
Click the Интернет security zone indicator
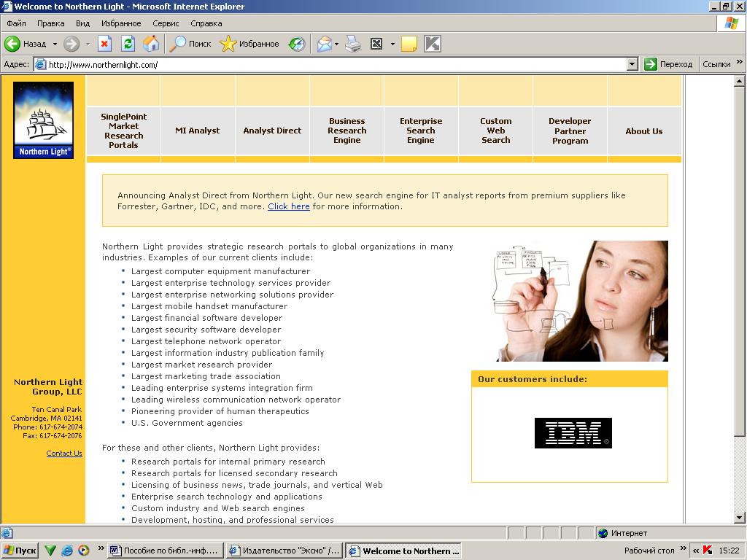(x=623, y=533)
